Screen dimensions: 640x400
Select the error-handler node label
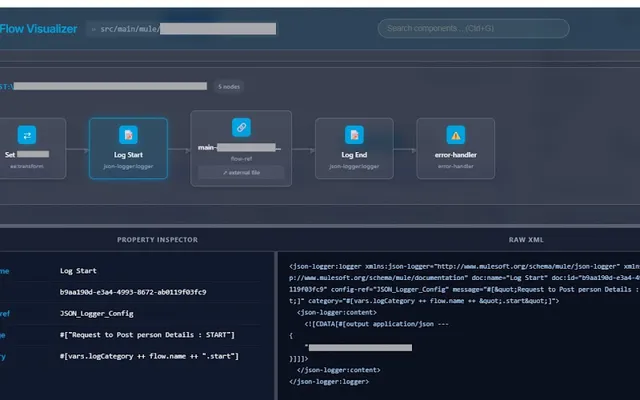click(x=456, y=155)
